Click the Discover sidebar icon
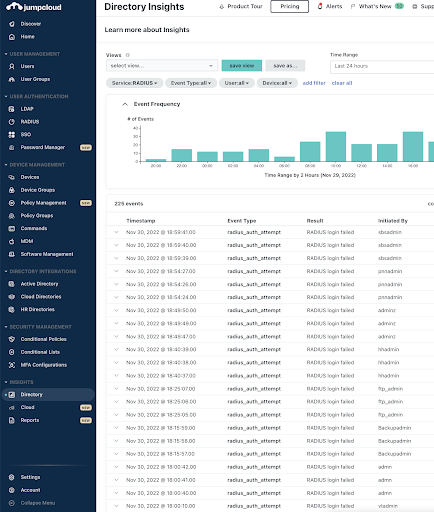 [12, 24]
